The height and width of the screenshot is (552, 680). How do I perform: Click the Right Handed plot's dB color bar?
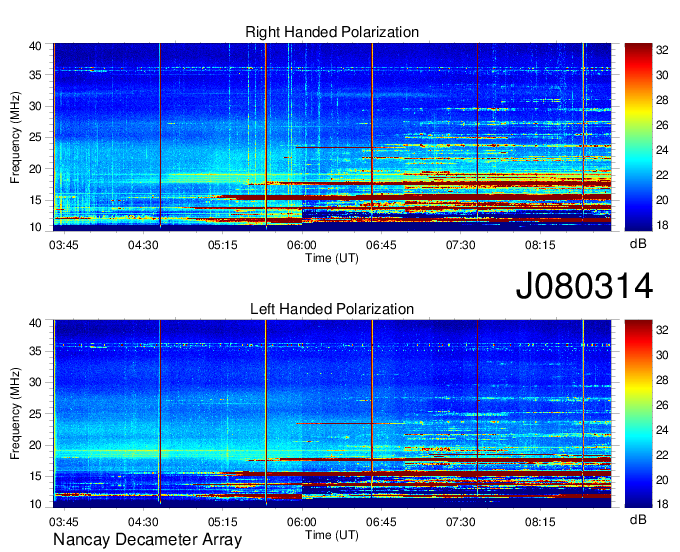pyautogui.click(x=638, y=137)
